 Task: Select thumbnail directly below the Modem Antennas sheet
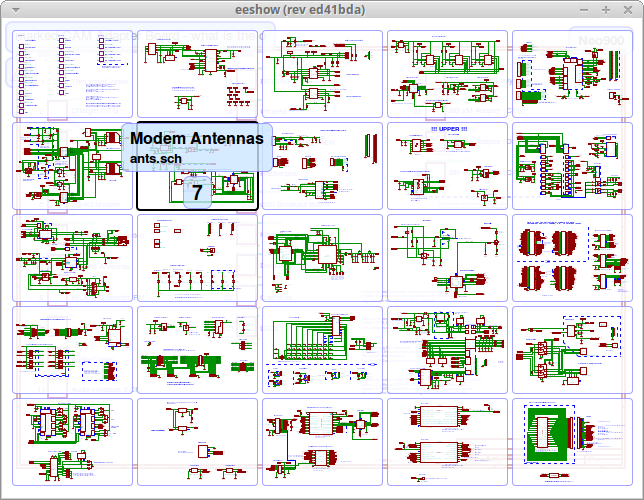point(197,258)
